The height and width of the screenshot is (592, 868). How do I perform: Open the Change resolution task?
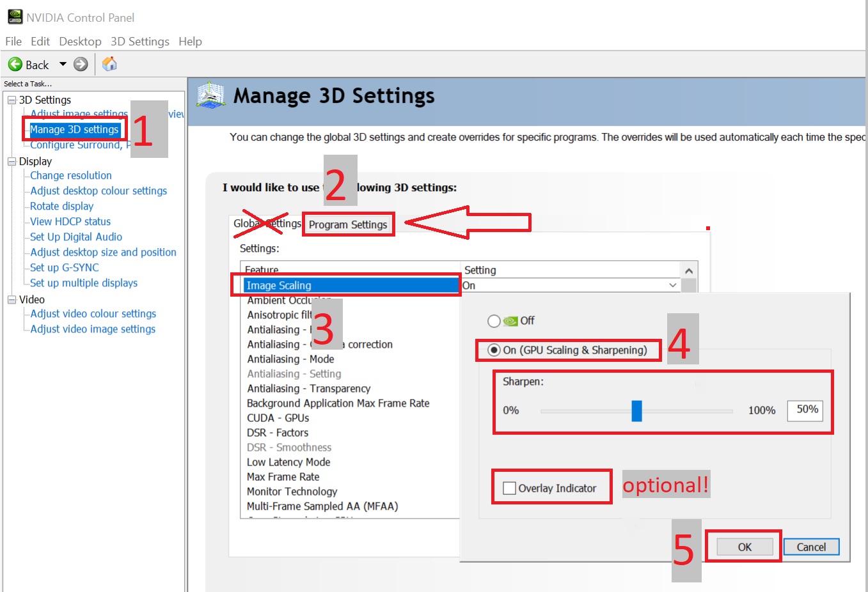click(71, 176)
